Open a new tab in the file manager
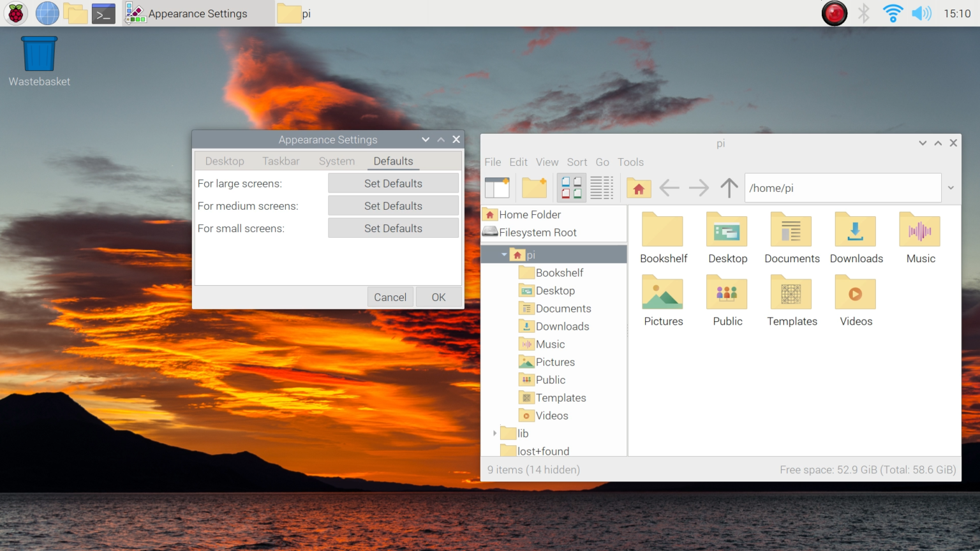 coord(497,187)
